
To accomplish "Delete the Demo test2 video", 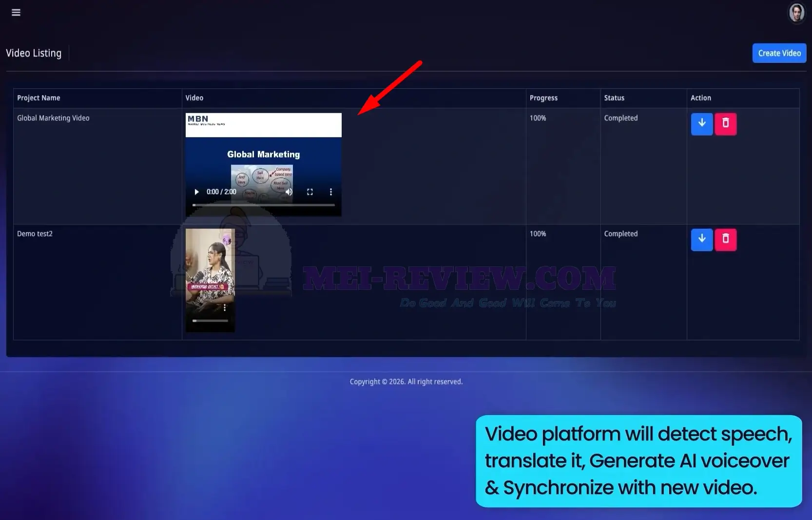I will 725,240.
